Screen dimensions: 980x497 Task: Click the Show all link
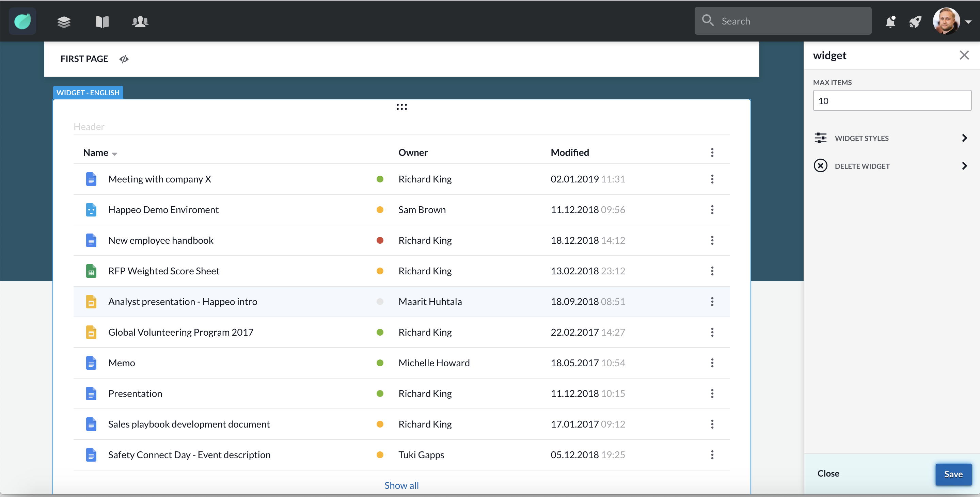tap(401, 485)
